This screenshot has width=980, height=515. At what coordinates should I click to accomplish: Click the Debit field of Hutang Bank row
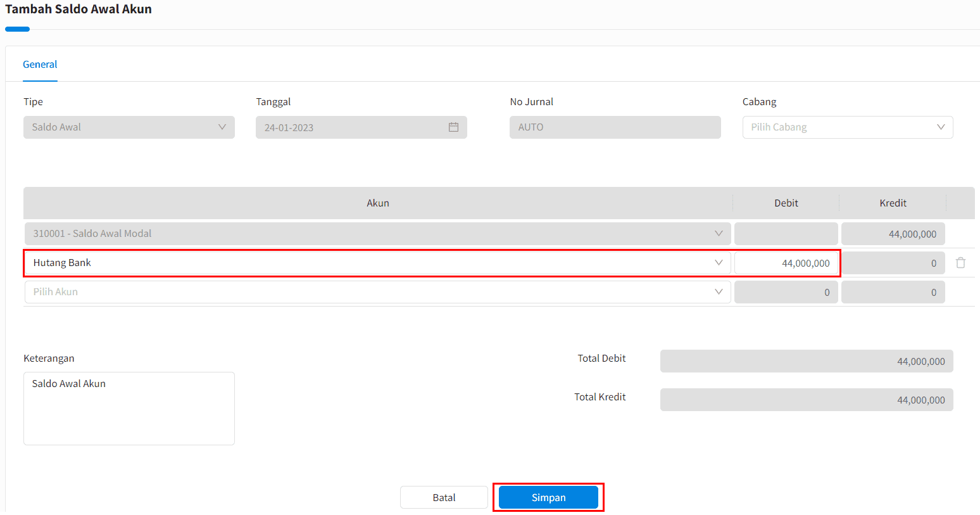tap(786, 263)
